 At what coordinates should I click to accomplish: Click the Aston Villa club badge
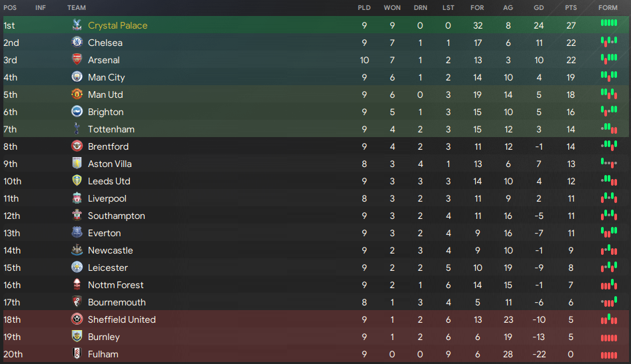[x=77, y=163]
